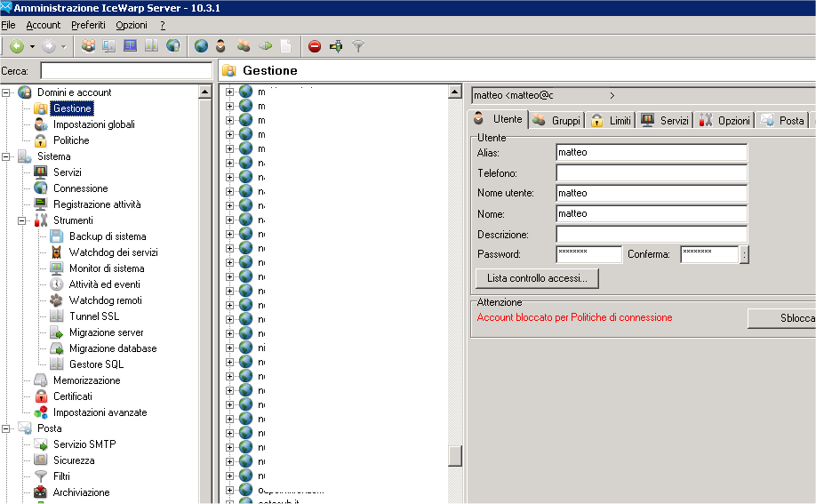Click the globe with server toolbar icon
The width and height of the screenshot is (816, 504).
click(x=172, y=46)
